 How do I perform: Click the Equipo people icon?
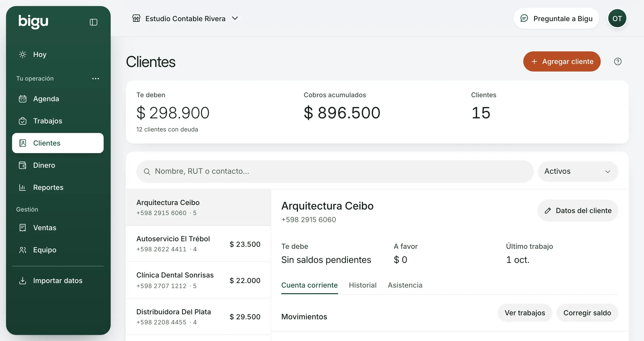point(23,250)
